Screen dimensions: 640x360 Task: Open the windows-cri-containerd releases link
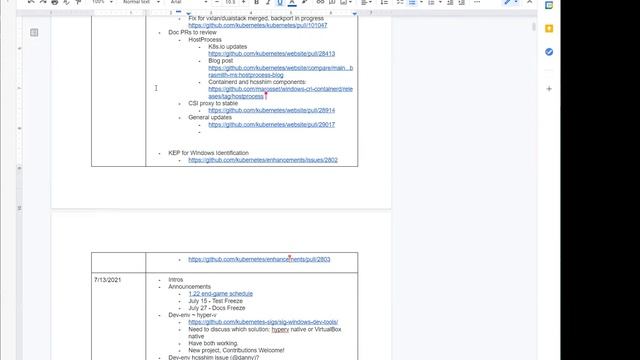tap(280, 93)
